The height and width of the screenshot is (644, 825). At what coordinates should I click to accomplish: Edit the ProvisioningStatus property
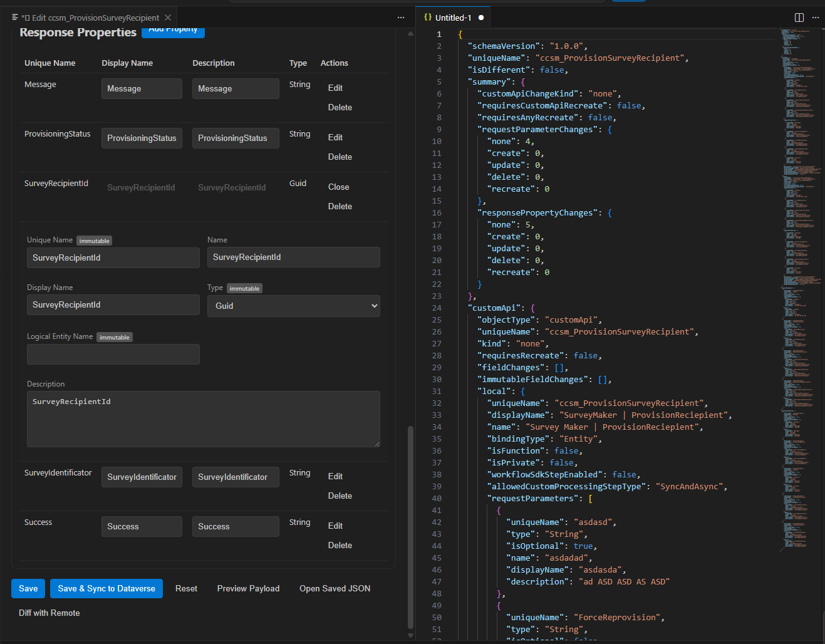pyautogui.click(x=335, y=138)
